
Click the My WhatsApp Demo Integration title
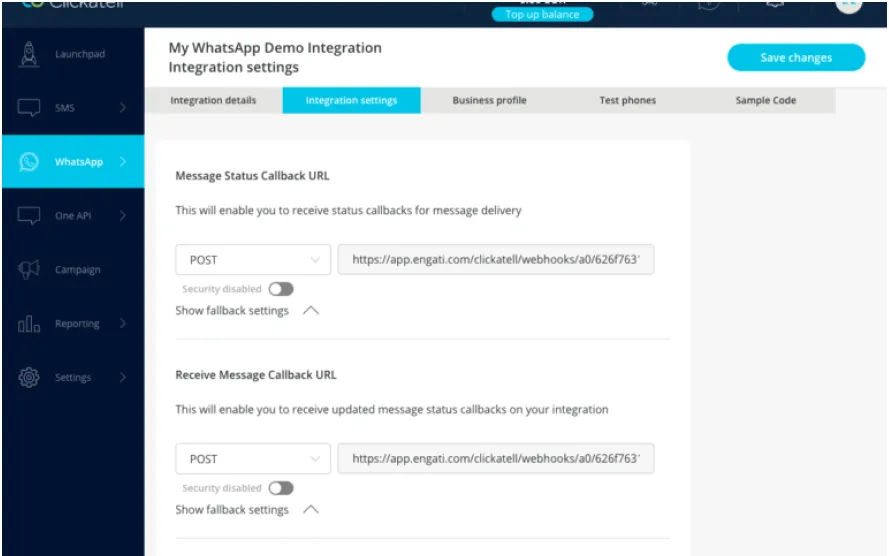pos(275,48)
